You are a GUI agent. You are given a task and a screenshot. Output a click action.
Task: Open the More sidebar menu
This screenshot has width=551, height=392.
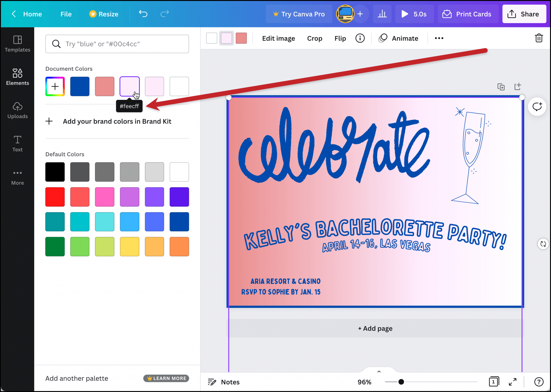point(17,177)
